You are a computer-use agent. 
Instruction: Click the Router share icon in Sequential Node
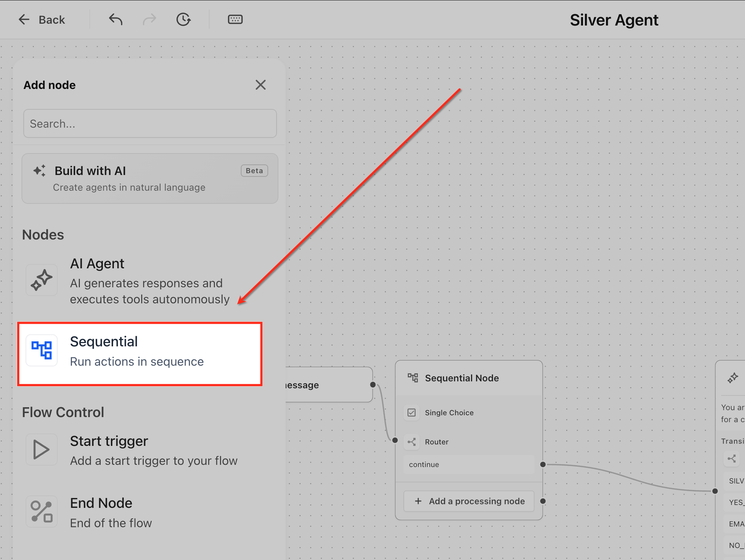click(x=412, y=442)
